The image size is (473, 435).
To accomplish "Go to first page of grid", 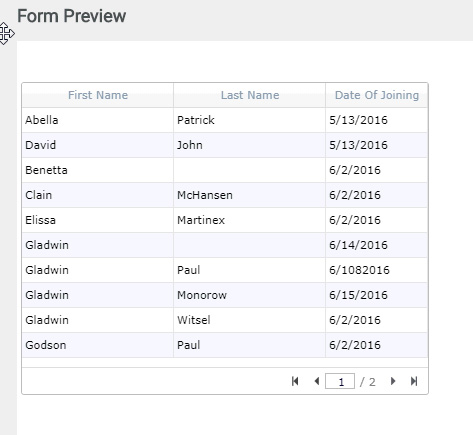I will coord(295,381).
